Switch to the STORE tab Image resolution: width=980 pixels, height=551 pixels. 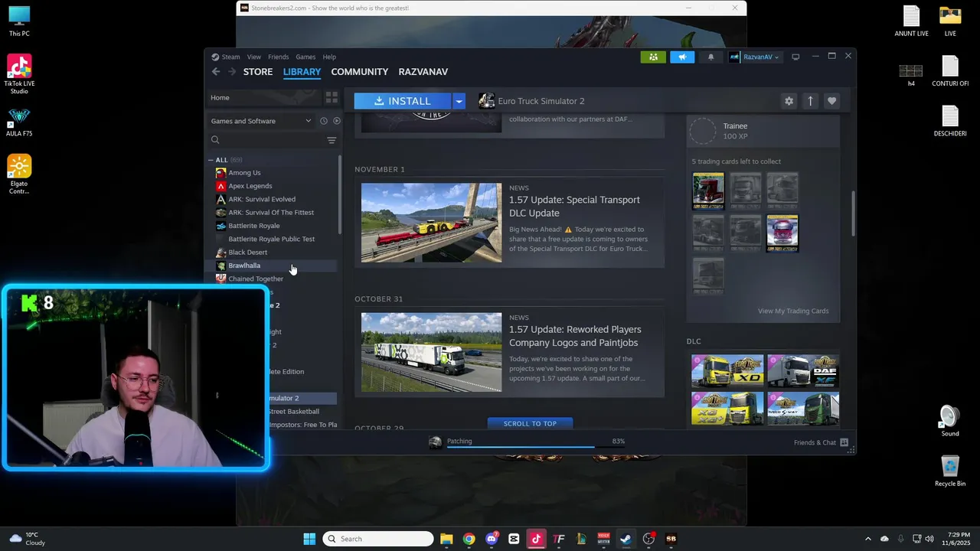[x=258, y=72]
